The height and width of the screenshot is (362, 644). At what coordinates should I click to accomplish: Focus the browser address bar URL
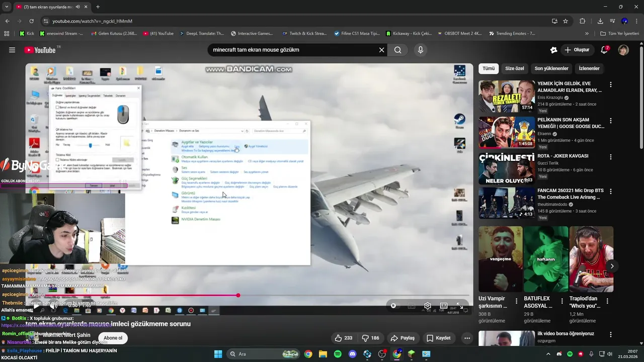tap(93, 21)
